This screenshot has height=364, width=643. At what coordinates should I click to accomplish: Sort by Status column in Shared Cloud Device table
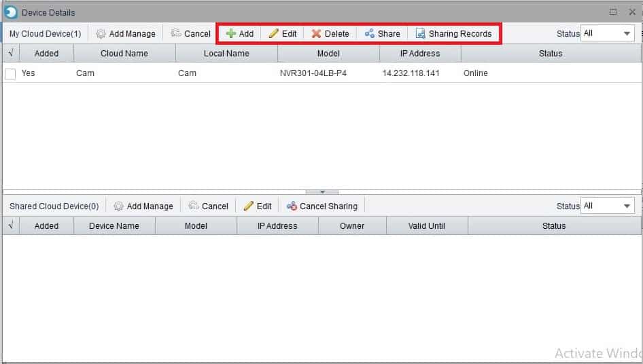click(554, 226)
